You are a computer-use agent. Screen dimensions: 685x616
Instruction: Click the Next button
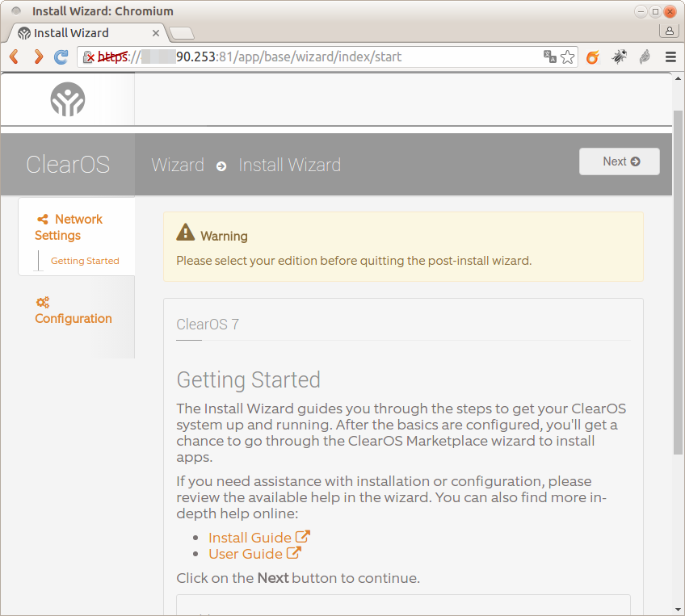coord(620,161)
